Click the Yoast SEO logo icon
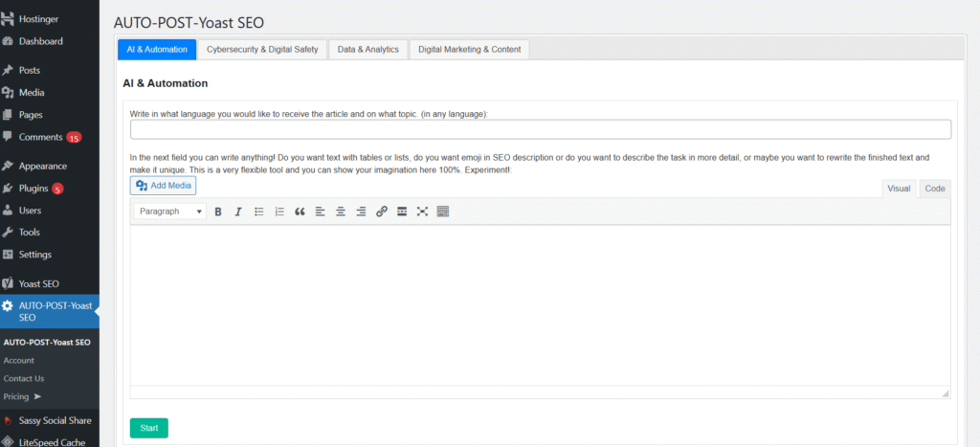 8,284
